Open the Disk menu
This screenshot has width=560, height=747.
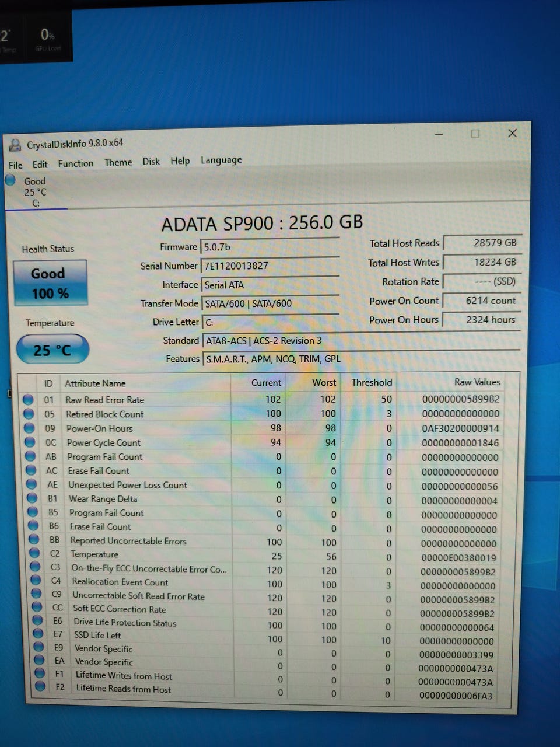(151, 161)
